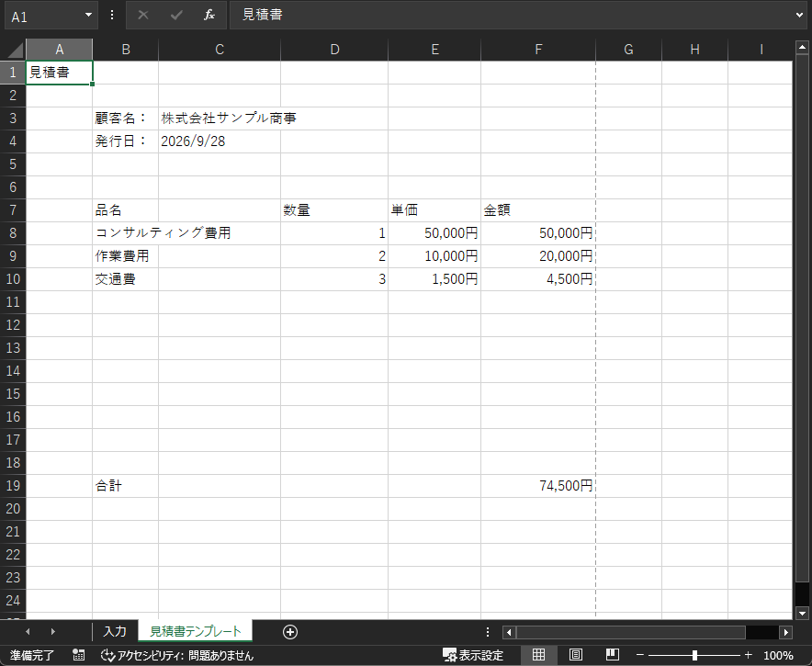Select column D header
The image size is (812, 666).
(x=334, y=50)
